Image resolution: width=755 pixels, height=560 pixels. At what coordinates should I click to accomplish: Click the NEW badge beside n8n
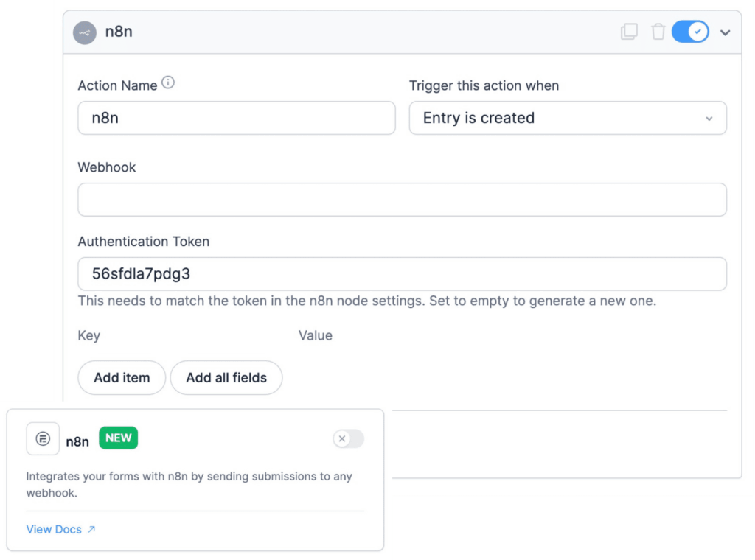tap(118, 438)
